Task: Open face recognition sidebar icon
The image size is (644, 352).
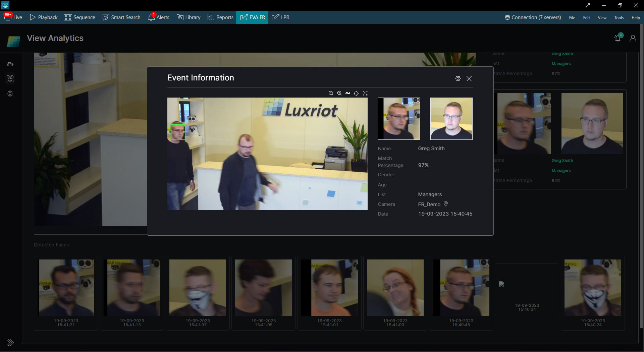Action: tap(10, 79)
